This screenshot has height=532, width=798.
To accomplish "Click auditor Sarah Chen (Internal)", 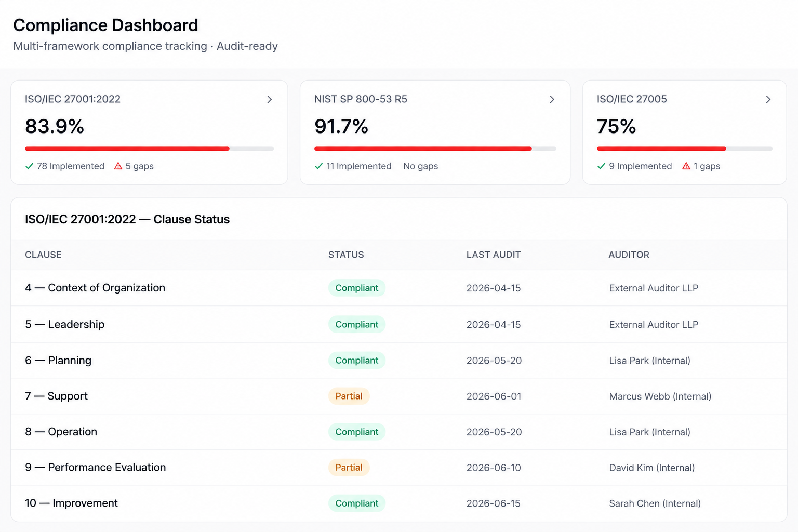I will pos(655,503).
